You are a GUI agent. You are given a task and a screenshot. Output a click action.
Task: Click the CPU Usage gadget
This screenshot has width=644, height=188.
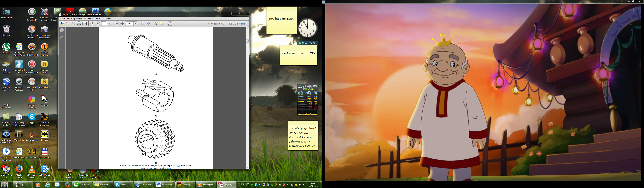[308, 100]
